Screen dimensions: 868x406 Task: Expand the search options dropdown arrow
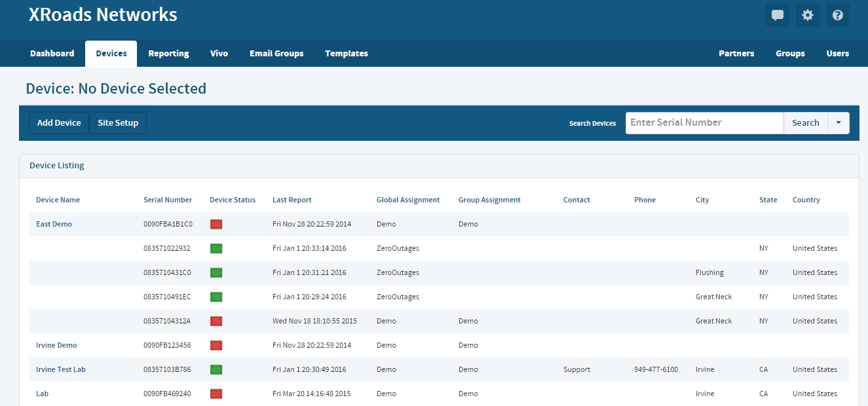(839, 122)
